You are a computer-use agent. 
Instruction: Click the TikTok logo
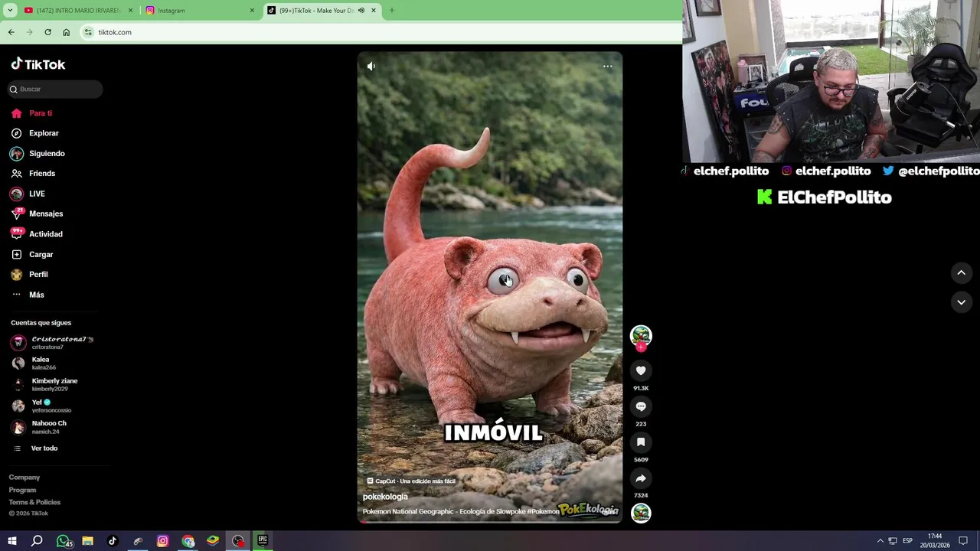point(38,64)
